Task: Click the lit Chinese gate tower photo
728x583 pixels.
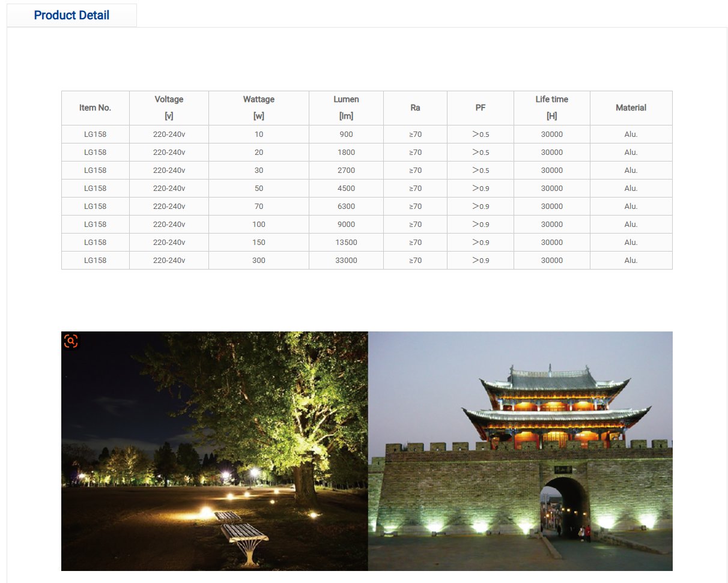Action: coord(520,451)
